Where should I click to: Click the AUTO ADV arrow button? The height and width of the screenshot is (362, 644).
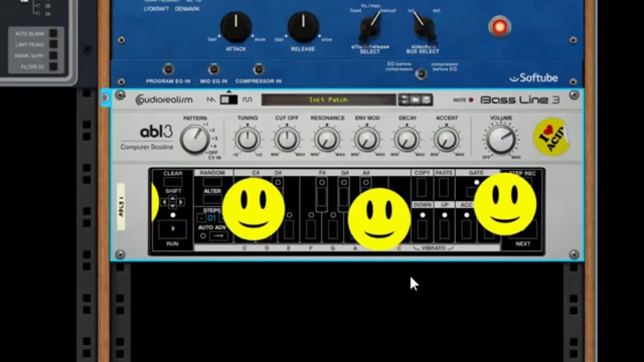coord(218,235)
